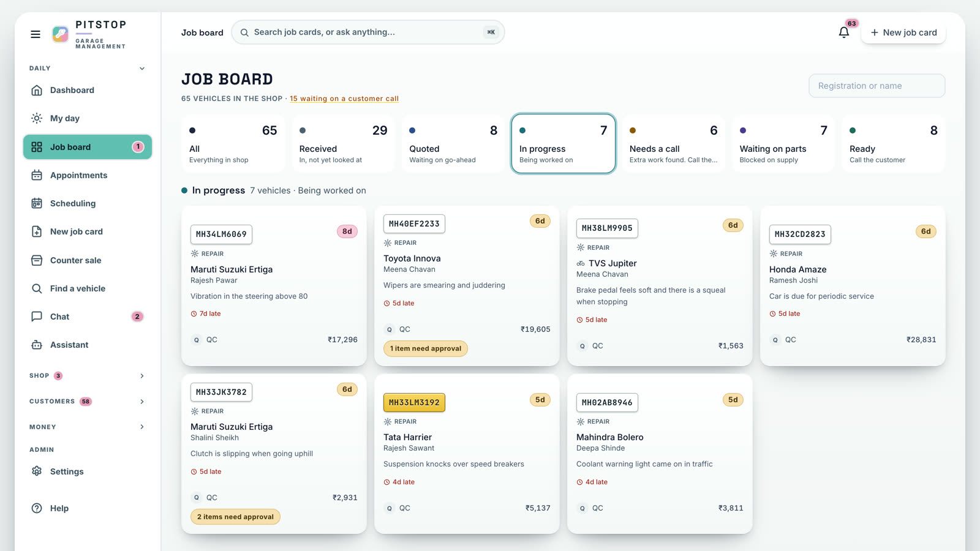Open the MH02AB8946 registration plate
This screenshot has width=980, height=551.
click(x=607, y=402)
